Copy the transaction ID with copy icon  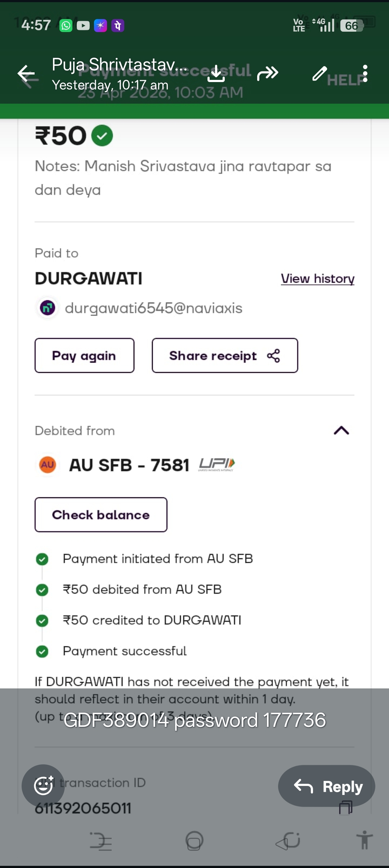click(346, 808)
